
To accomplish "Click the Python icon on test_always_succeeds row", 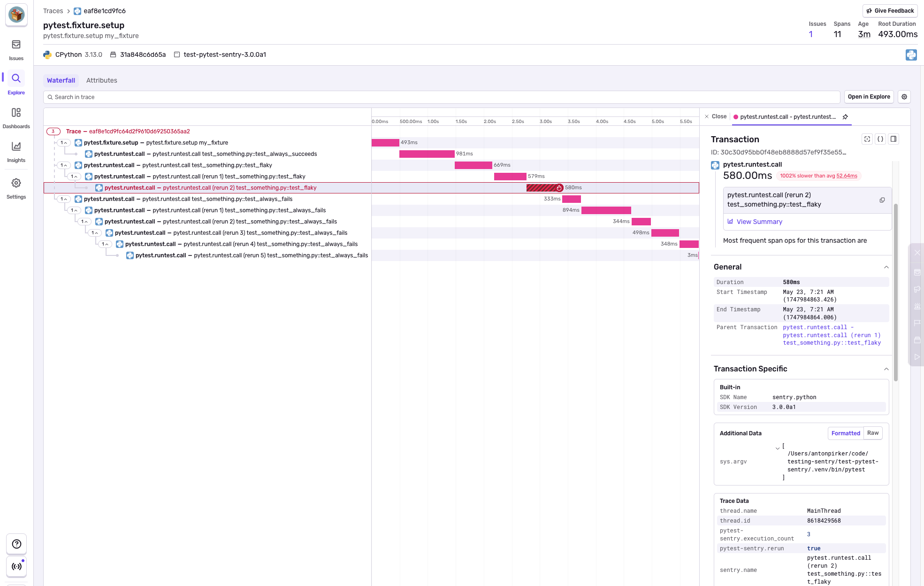I will coord(89,154).
